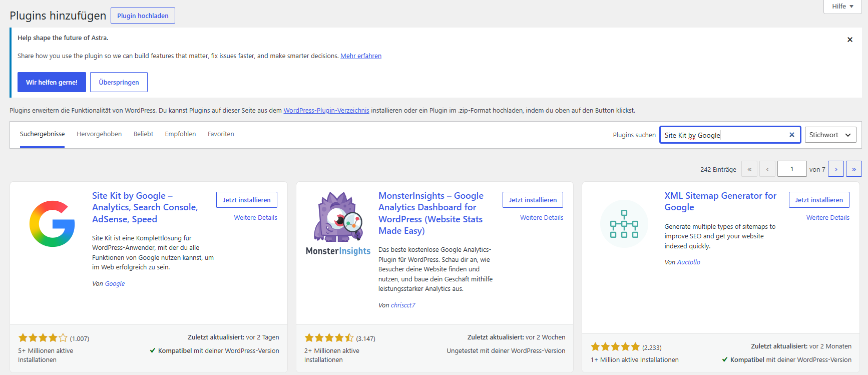Viewport: 868px width, 375px height.
Task: Open the Empfohlen tab
Action: tap(180, 134)
